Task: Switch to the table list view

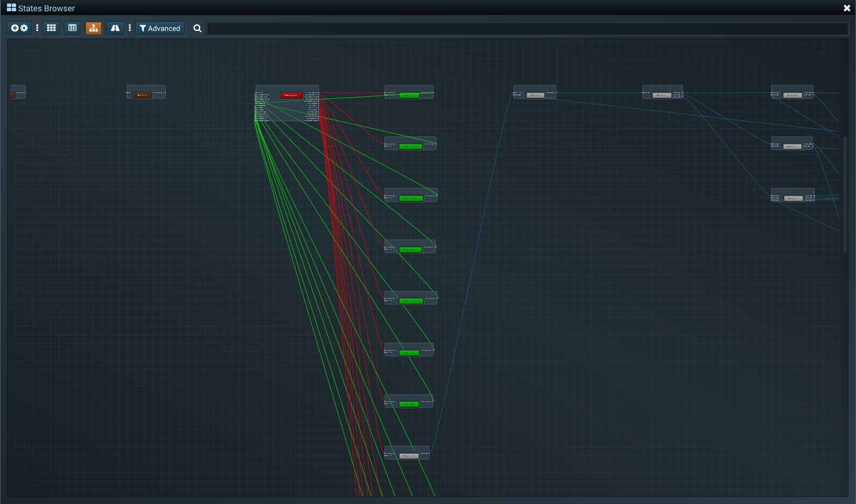Action: 72,28
